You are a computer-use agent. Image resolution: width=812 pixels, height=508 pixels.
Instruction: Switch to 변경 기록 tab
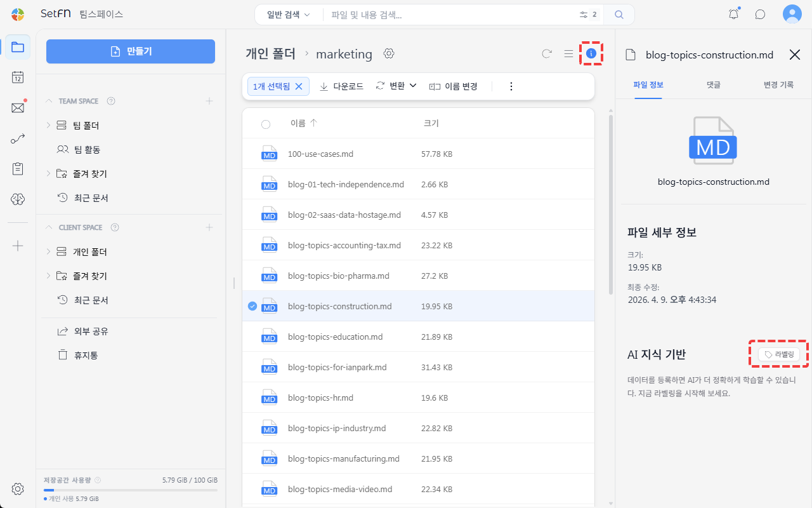click(778, 84)
